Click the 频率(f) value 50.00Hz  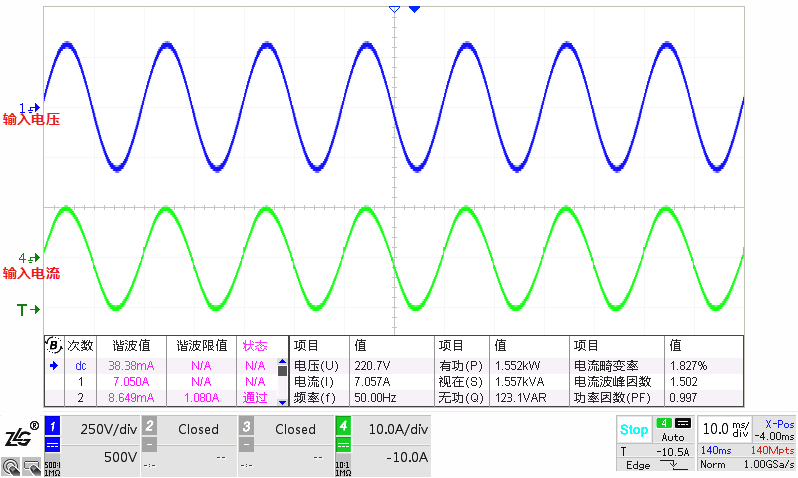click(375, 397)
